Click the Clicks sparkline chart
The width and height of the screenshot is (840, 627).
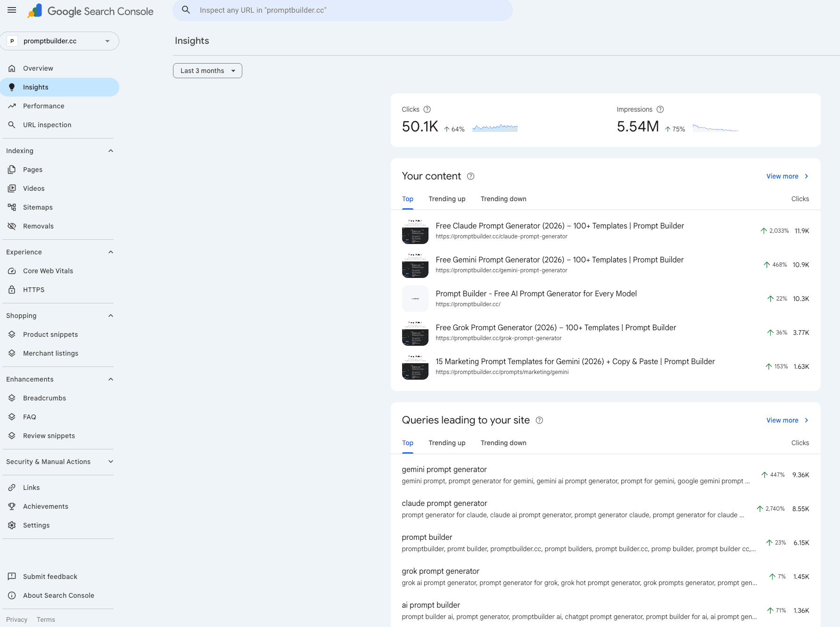[x=495, y=128]
